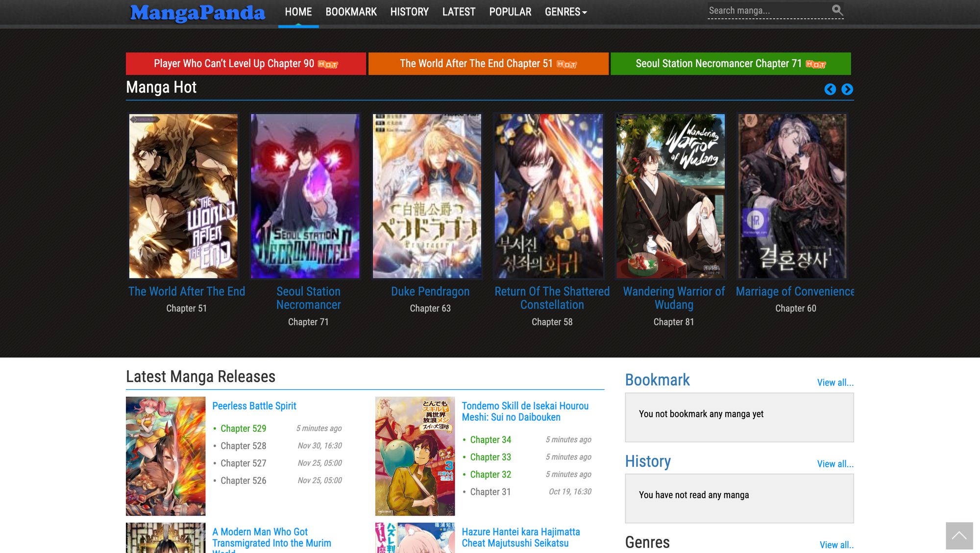Click View all next to History
This screenshot has height=553, width=980.
835,464
